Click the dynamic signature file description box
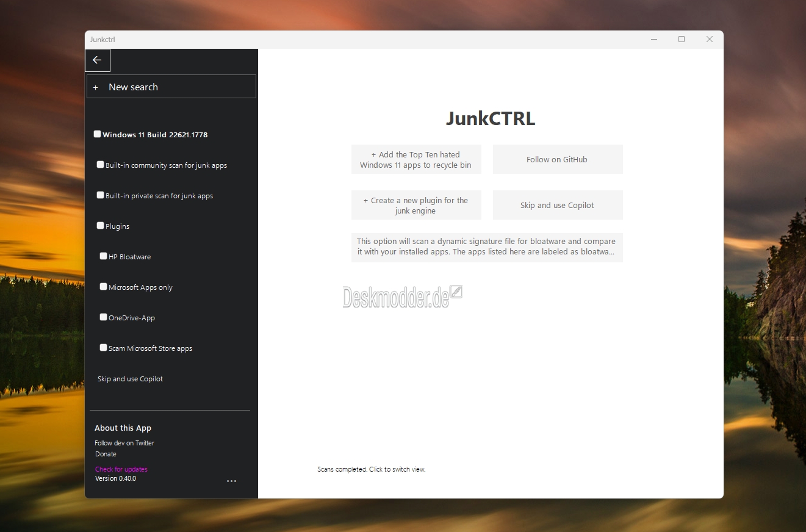This screenshot has width=806, height=532. [487, 247]
